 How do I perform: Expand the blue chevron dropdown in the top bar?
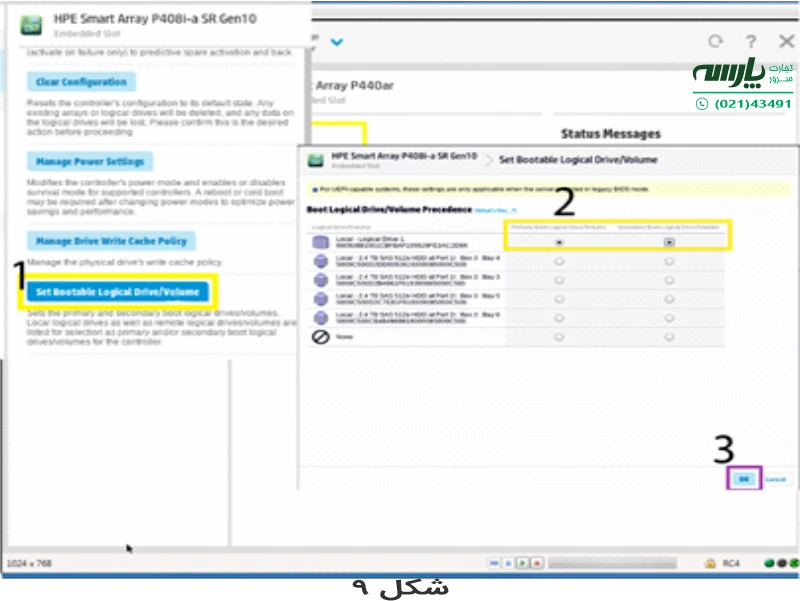[337, 42]
